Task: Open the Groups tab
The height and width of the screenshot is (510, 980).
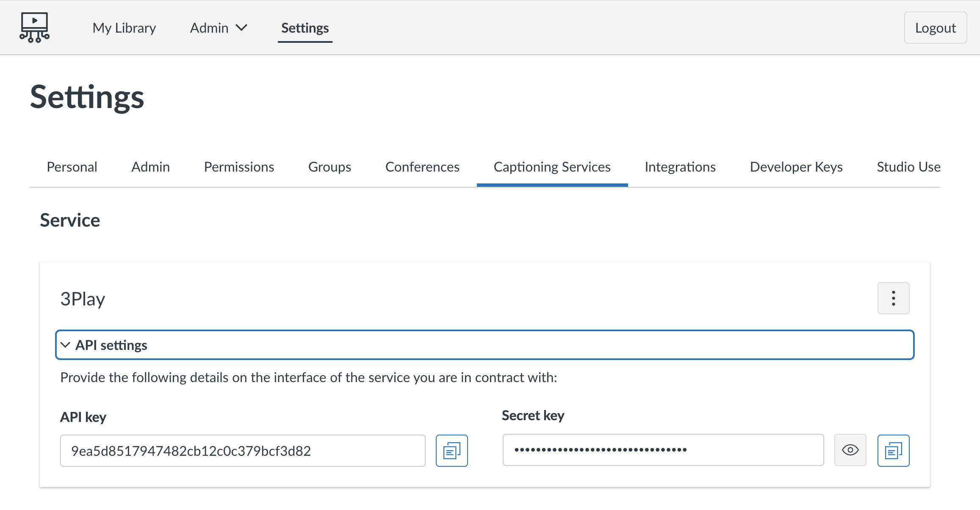Action: point(329,167)
